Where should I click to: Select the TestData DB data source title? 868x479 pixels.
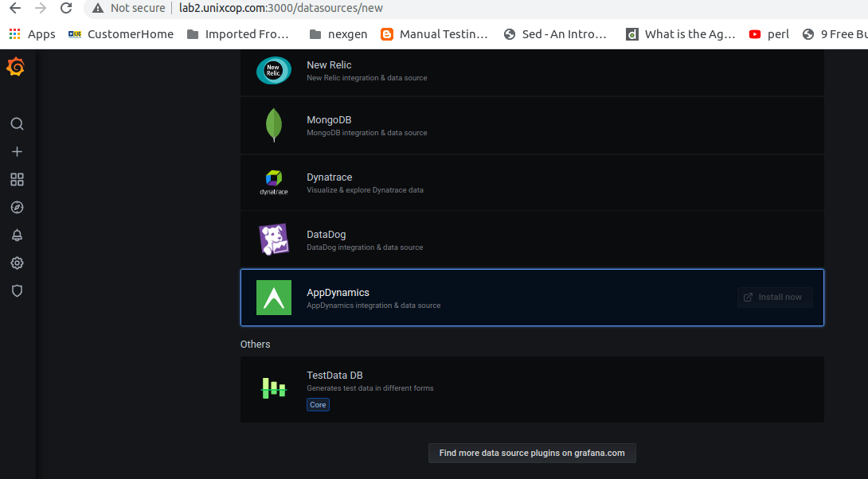pyautogui.click(x=335, y=375)
